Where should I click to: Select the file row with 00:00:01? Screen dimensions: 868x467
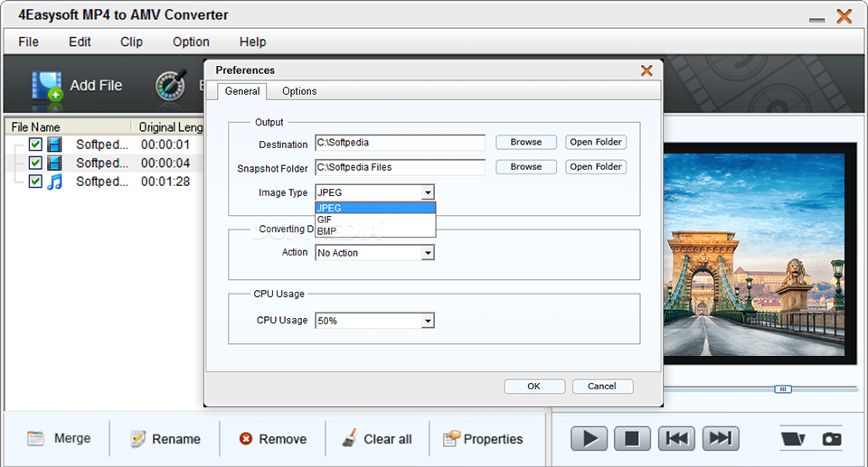105,145
